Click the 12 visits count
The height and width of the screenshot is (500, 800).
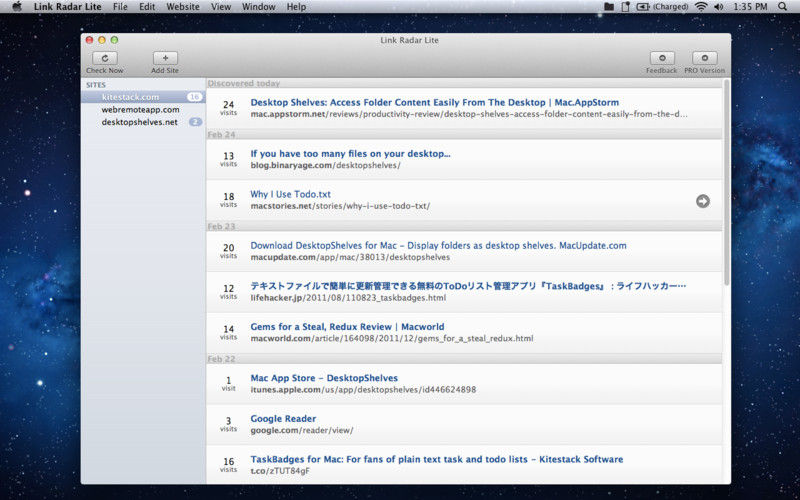pyautogui.click(x=229, y=291)
